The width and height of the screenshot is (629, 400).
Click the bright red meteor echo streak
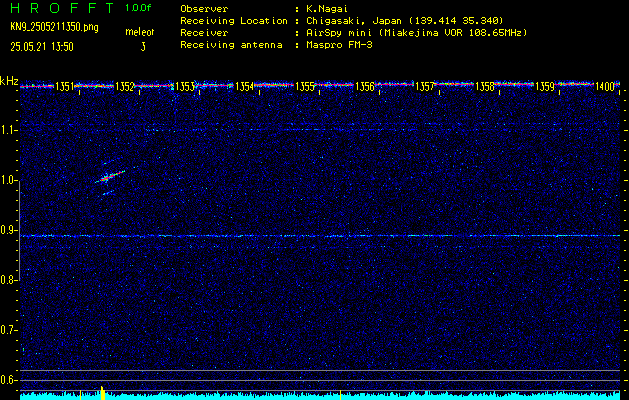click(110, 177)
